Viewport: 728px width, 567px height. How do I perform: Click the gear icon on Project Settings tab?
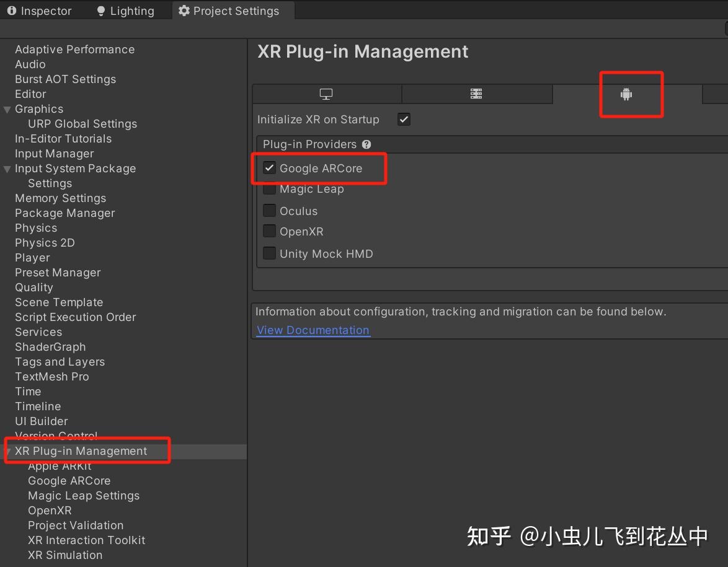[x=183, y=10]
